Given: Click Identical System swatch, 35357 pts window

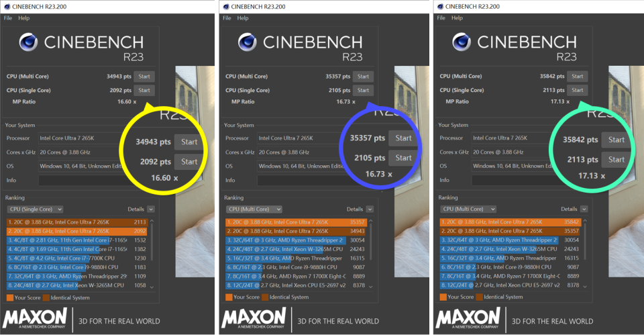Looking at the screenshot, I should pos(265,297).
